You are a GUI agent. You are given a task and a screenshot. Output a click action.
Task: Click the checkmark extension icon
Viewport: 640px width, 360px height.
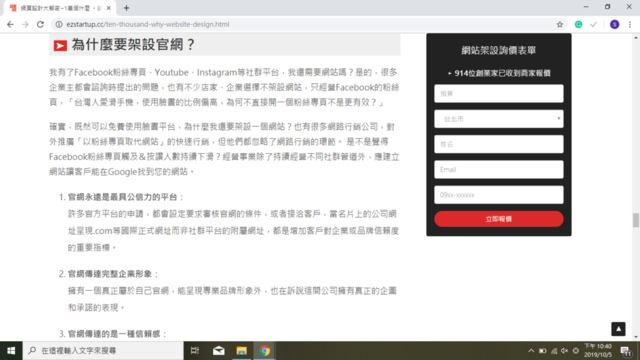pos(593,24)
